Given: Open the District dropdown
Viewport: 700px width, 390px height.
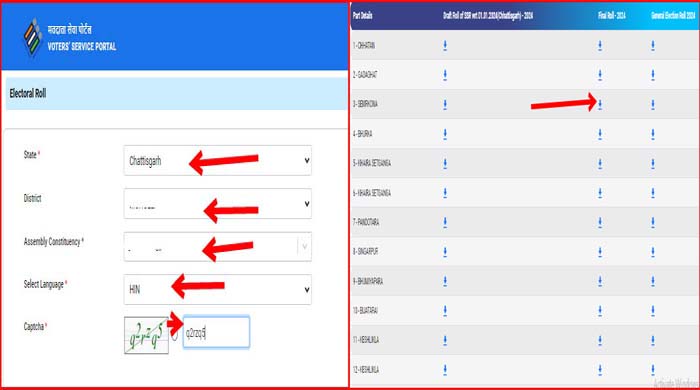Looking at the screenshot, I should 217,203.
